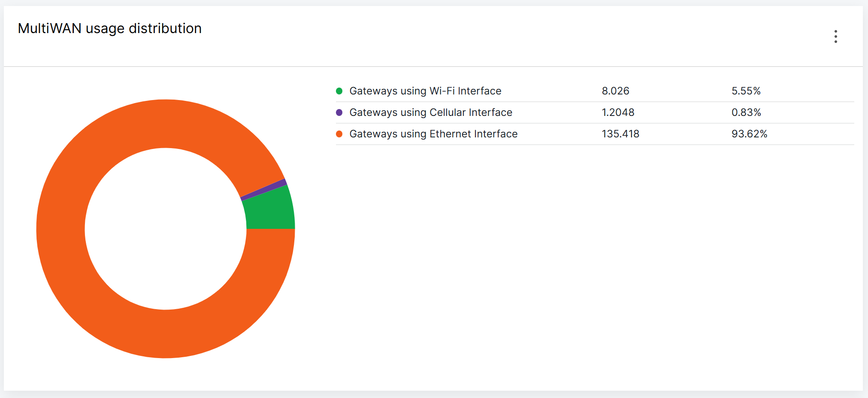The image size is (868, 398).
Task: Select Gateways using Wi-Fi Interface label
Action: 425,91
